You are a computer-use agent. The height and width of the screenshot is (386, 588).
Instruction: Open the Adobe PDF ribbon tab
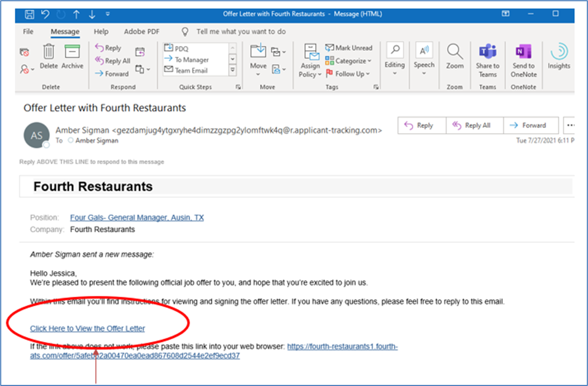click(x=142, y=31)
